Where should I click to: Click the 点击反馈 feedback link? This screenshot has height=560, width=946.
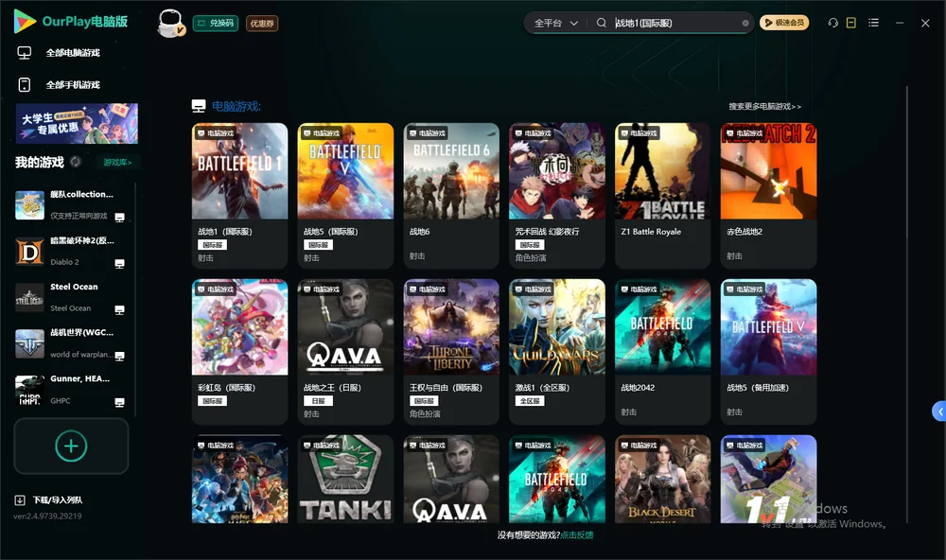(x=577, y=535)
